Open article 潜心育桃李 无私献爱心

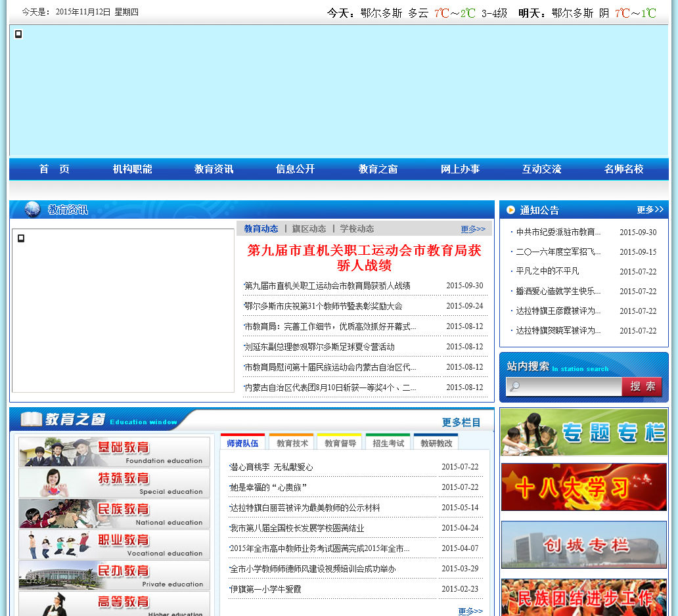pos(271,467)
